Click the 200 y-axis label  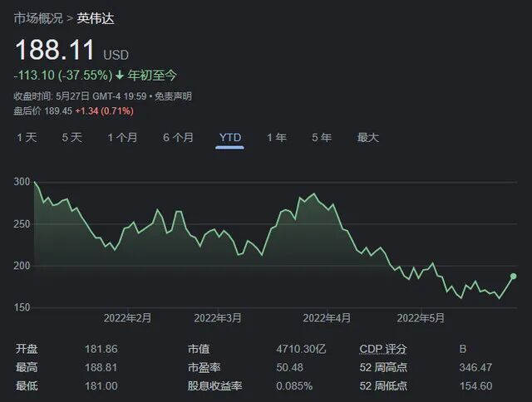22,266
